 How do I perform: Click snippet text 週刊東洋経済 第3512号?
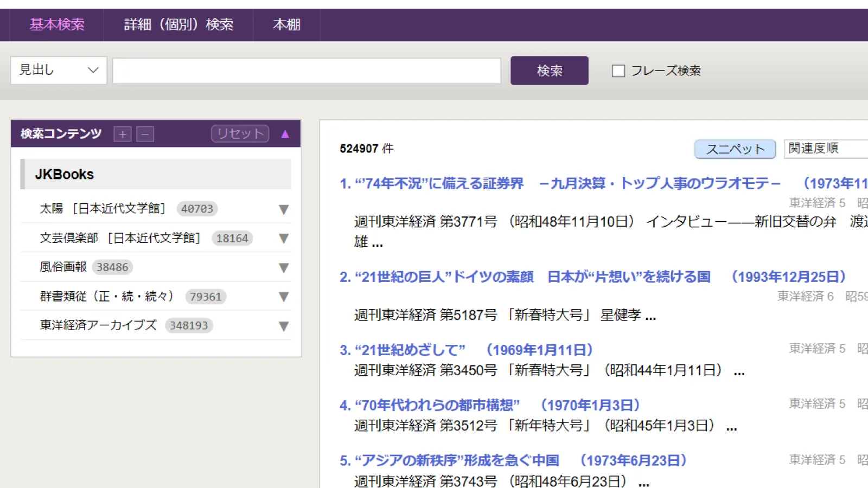[426, 425]
